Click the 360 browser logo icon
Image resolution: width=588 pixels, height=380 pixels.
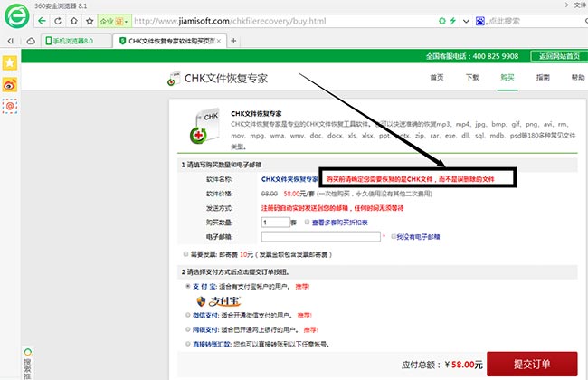click(x=16, y=15)
